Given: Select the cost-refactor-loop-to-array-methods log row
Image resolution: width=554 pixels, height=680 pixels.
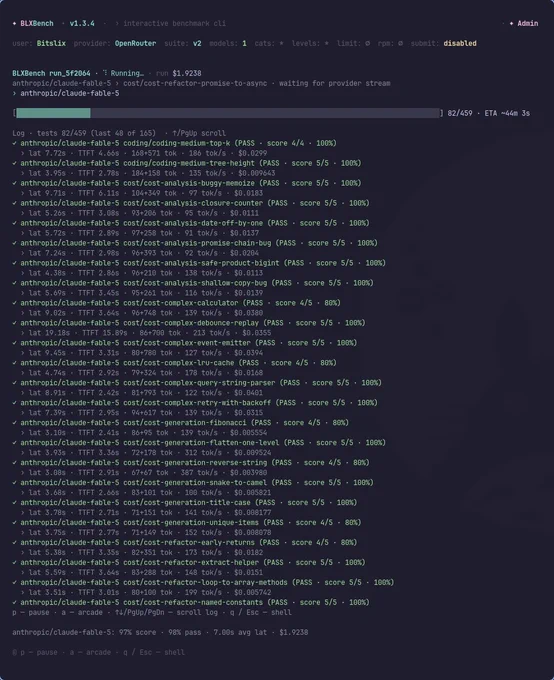Looking at the screenshot, I should [x=203, y=582].
